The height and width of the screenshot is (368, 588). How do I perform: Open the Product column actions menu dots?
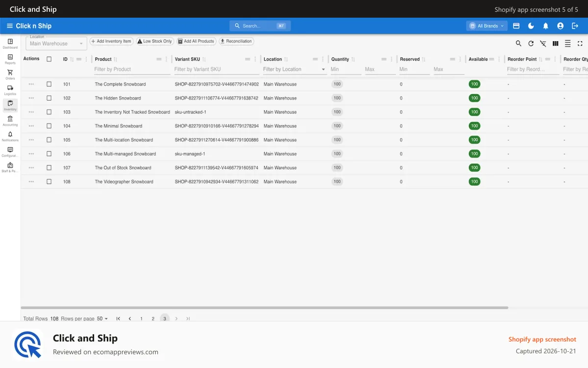point(167,59)
